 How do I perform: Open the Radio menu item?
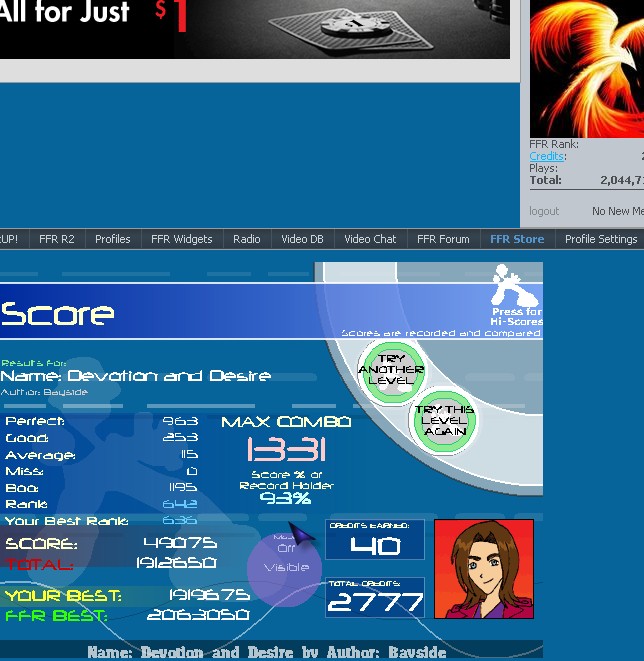[247, 239]
